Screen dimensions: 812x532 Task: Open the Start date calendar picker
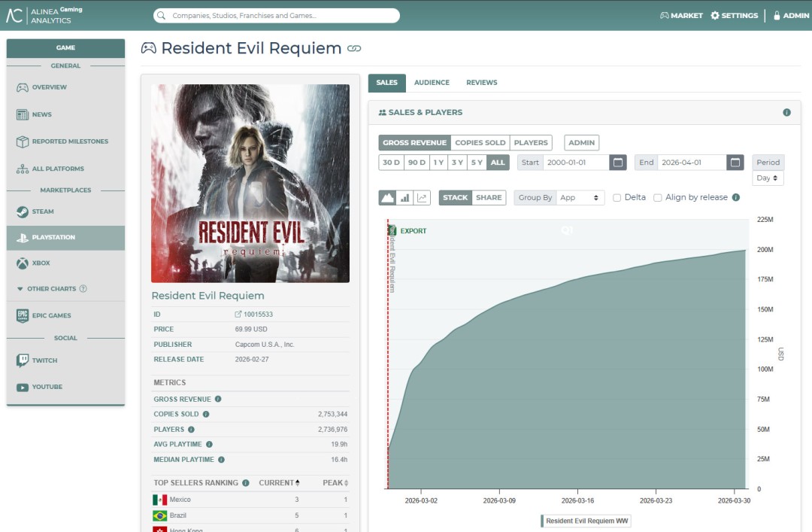pos(617,163)
